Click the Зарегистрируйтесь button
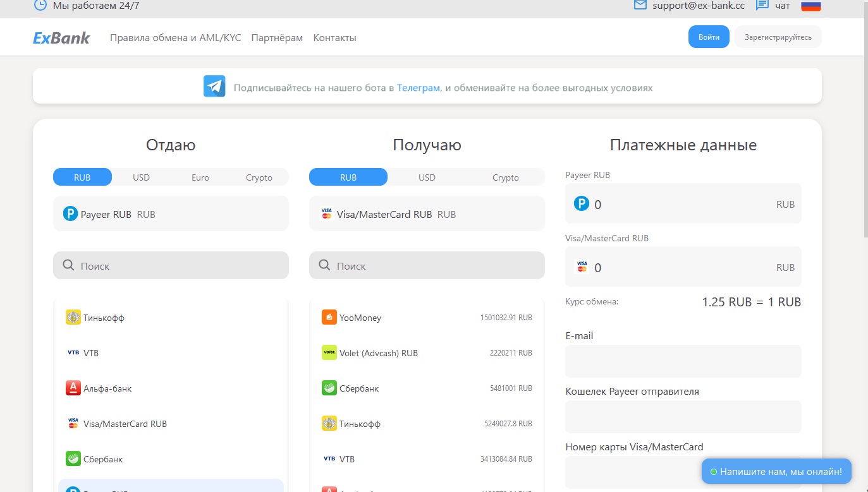The image size is (868, 492). (778, 37)
